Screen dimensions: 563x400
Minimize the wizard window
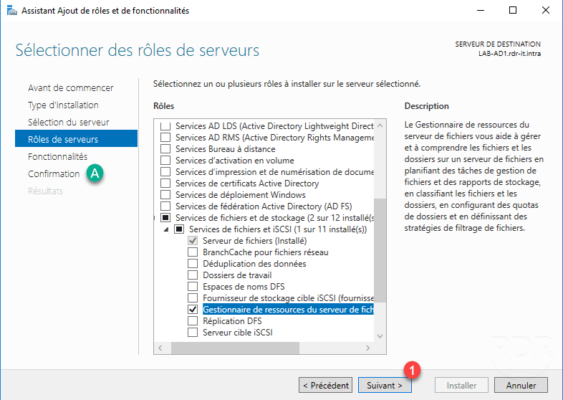point(480,10)
